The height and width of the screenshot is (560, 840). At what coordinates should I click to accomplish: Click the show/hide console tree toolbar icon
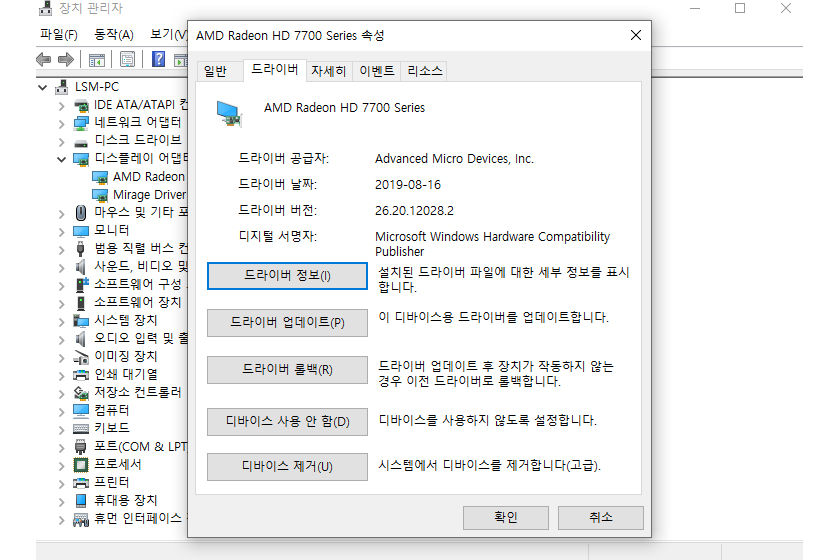tap(96, 60)
